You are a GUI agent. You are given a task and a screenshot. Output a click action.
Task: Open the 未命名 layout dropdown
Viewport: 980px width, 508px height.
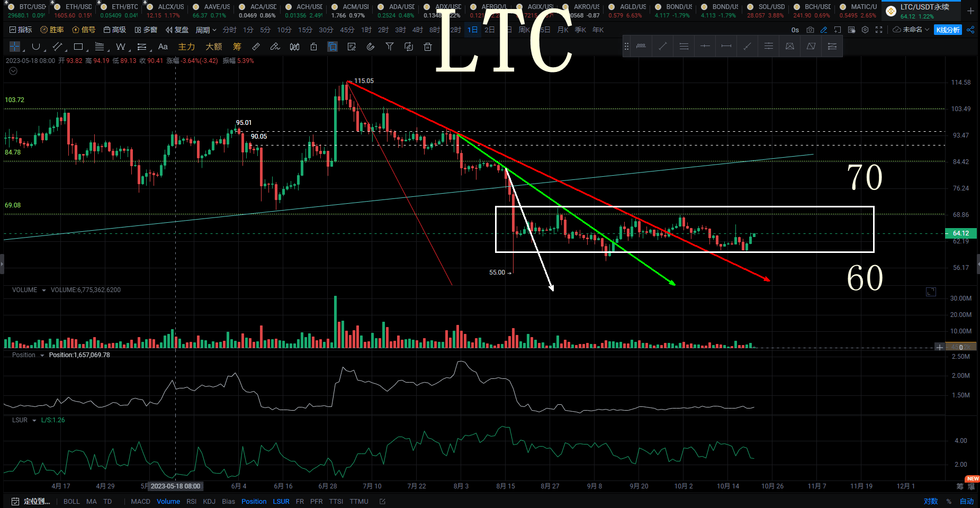(x=912, y=30)
